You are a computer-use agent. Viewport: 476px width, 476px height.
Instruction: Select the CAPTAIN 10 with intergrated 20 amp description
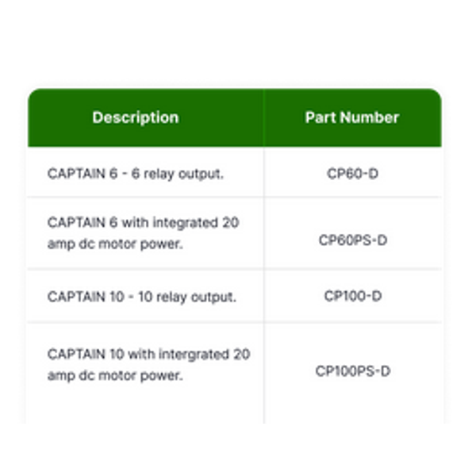point(149,365)
